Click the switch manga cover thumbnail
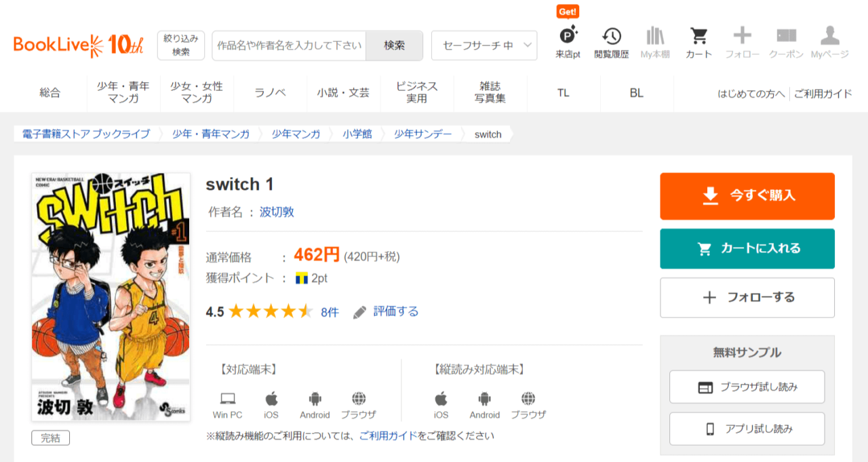This screenshot has height=462, width=868. pyautogui.click(x=111, y=296)
